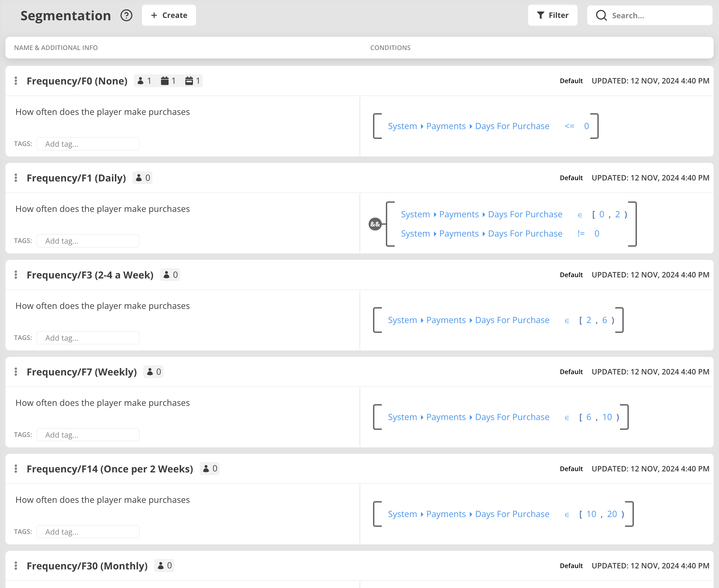
Task: Click Days For Purchase condition in F7
Action: pos(512,417)
